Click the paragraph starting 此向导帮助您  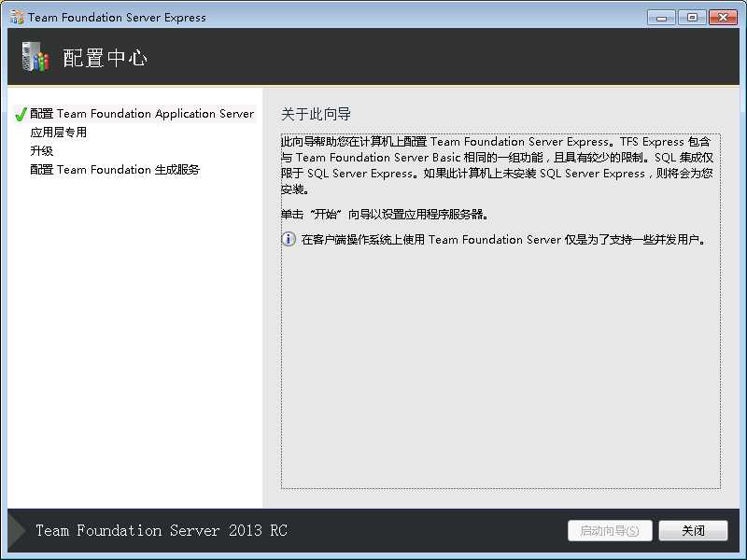coord(497,165)
